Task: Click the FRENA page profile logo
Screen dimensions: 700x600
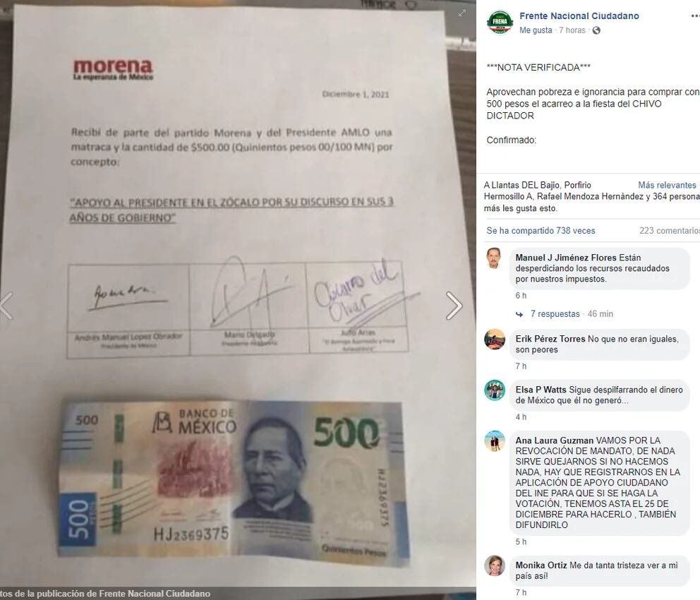Action: [x=500, y=23]
